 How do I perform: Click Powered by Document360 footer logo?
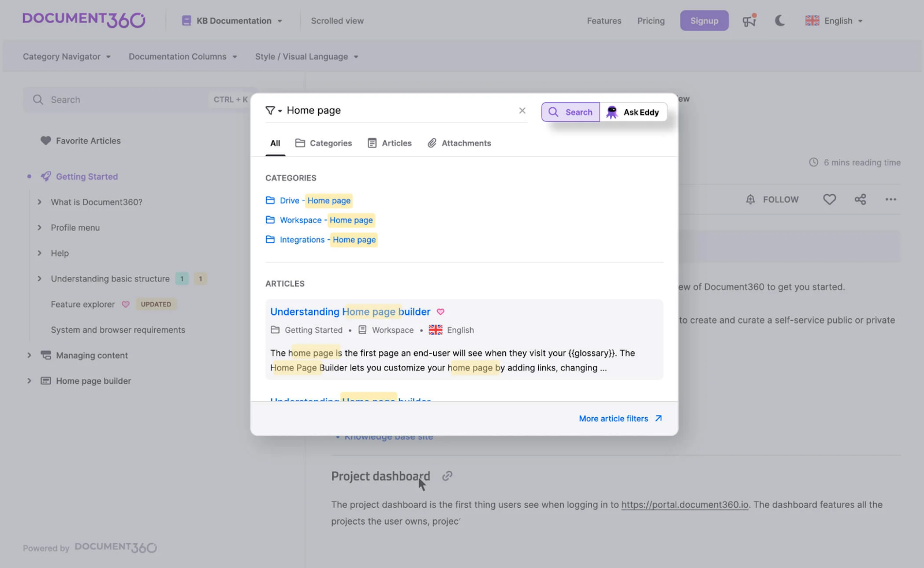point(115,547)
